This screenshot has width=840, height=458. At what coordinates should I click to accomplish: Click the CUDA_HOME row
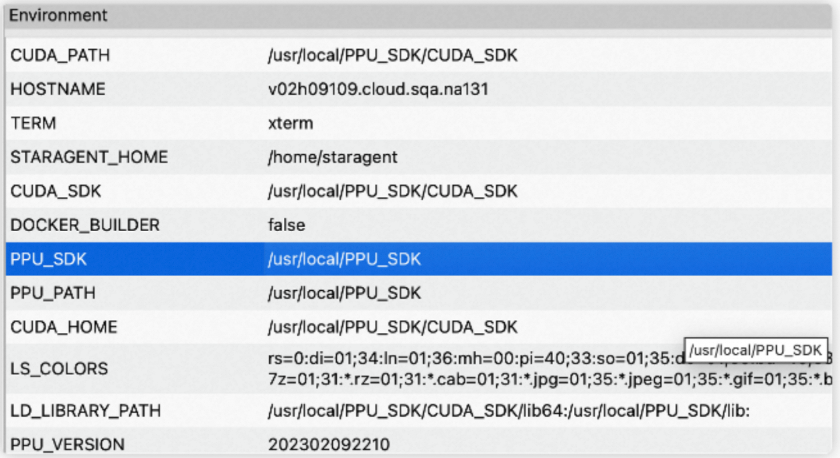click(x=63, y=327)
